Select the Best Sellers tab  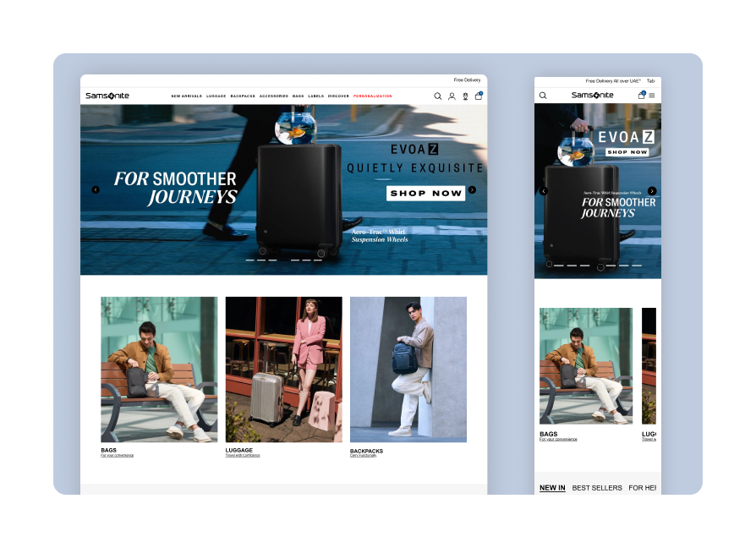tap(597, 488)
